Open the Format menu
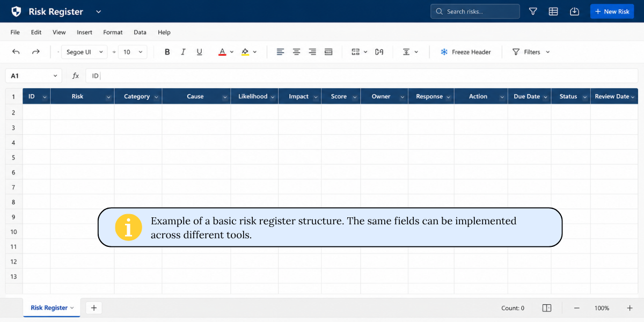644x322 pixels. (x=113, y=32)
